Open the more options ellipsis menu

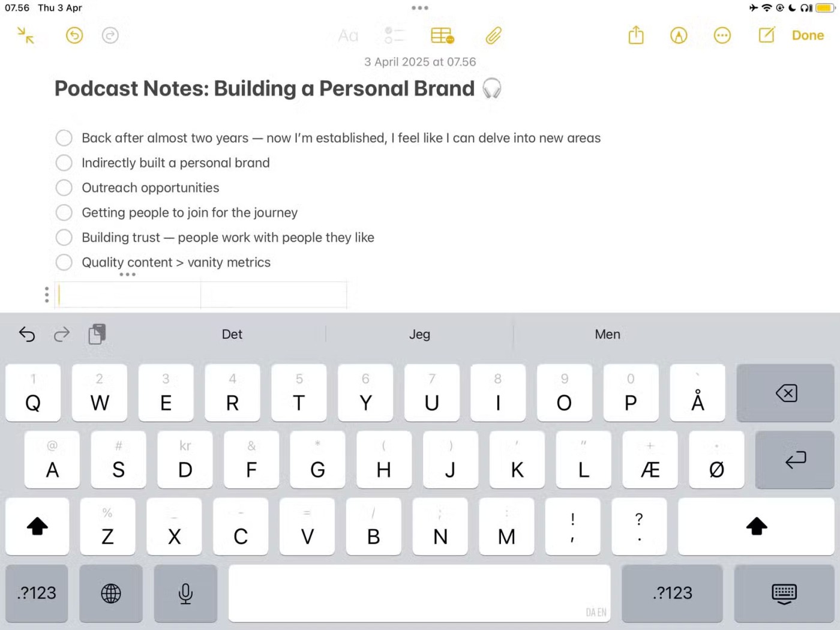(722, 35)
